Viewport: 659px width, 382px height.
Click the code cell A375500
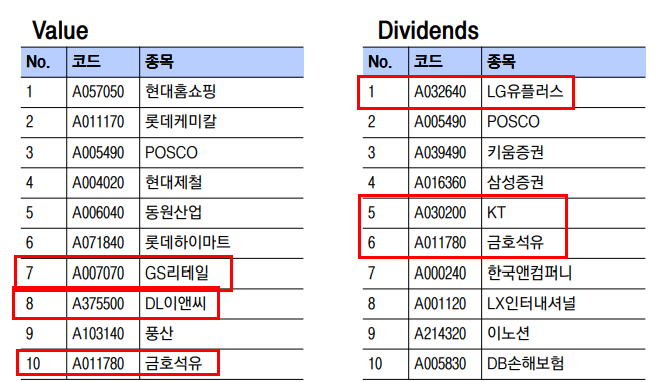98,303
